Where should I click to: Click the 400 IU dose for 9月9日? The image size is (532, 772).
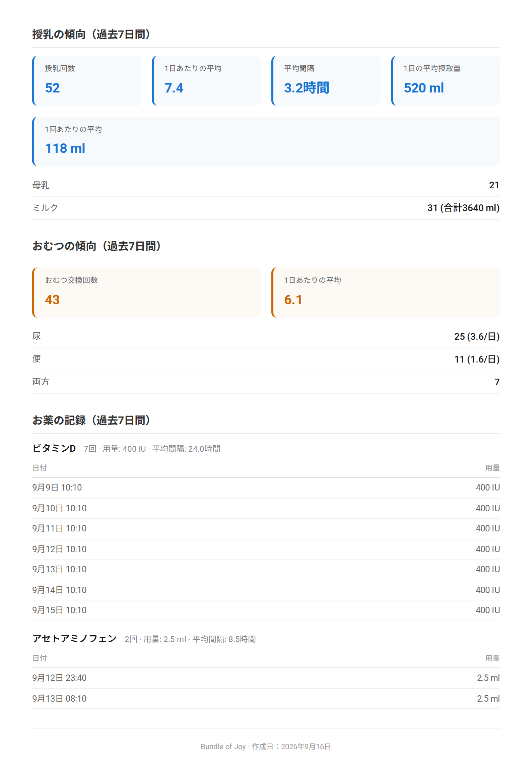pyautogui.click(x=488, y=488)
